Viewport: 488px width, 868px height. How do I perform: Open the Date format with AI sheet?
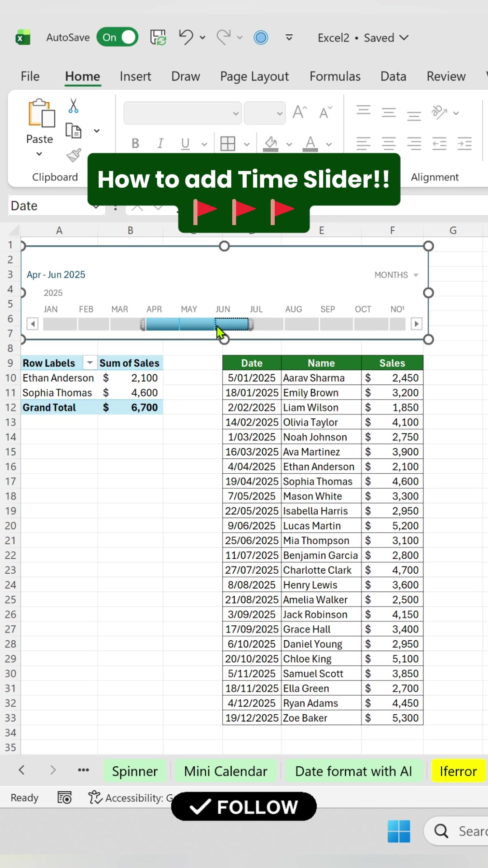(353, 771)
